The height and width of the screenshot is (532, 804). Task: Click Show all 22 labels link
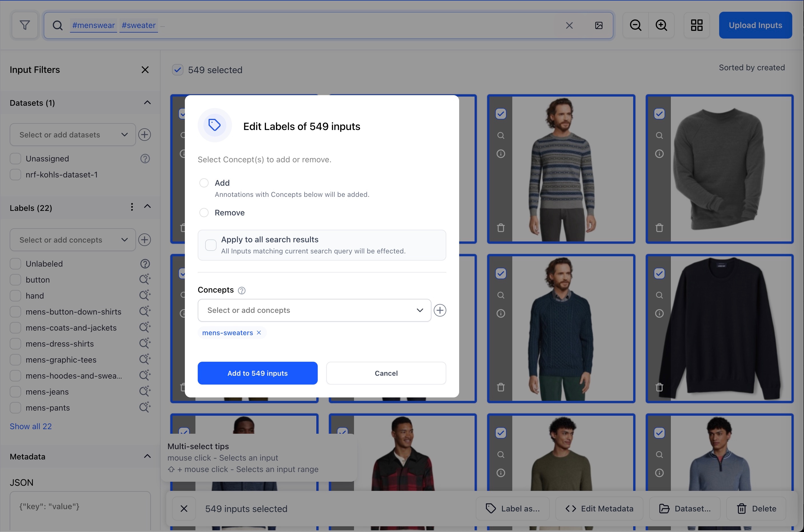point(31,427)
